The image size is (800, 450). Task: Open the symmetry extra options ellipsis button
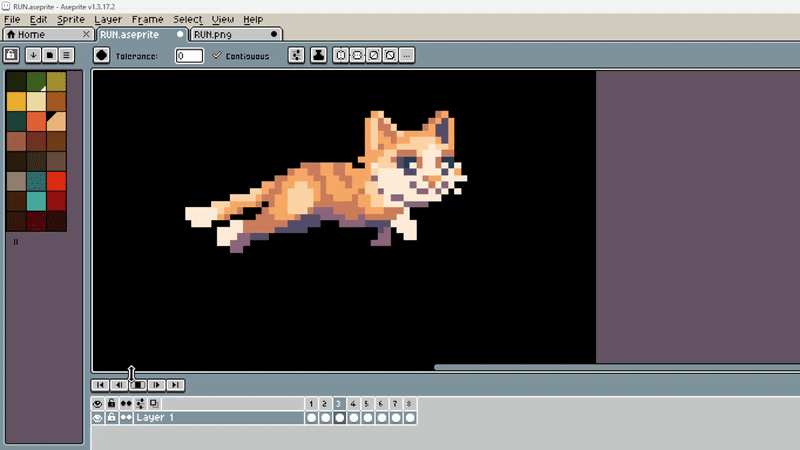pos(407,55)
